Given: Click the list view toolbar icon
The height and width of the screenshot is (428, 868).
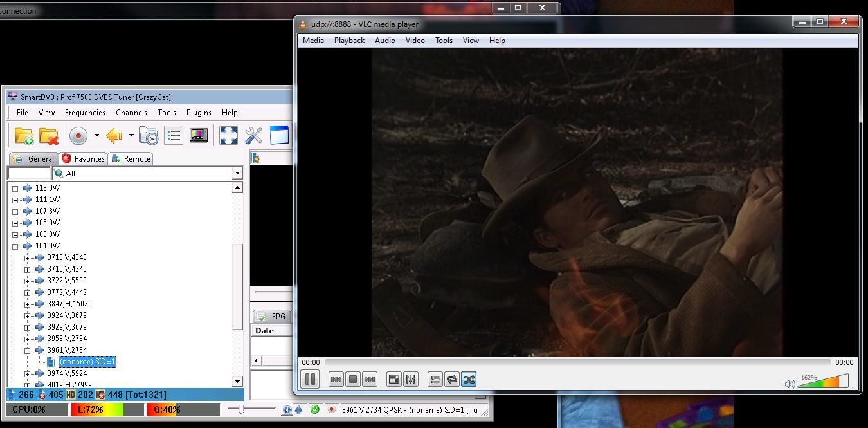Looking at the screenshot, I should [174, 136].
